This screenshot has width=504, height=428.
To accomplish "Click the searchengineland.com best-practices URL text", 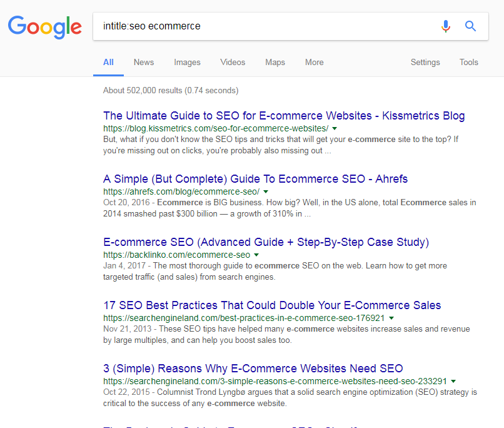I will pyautogui.click(x=244, y=318).
